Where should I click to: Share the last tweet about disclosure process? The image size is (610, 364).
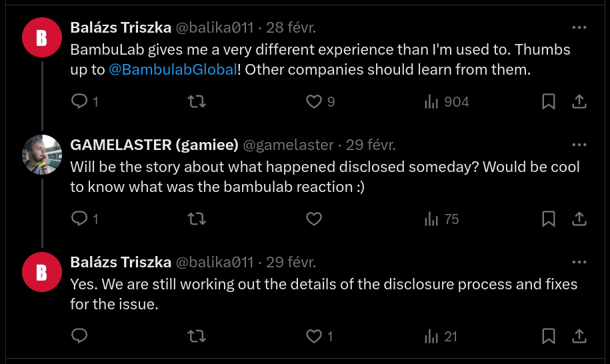coord(580,336)
